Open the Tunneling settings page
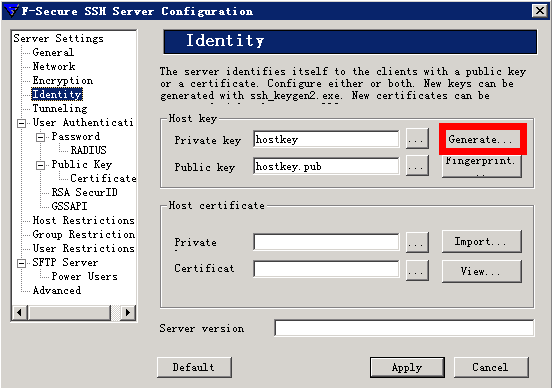This screenshot has width=552, height=388. pos(60,108)
